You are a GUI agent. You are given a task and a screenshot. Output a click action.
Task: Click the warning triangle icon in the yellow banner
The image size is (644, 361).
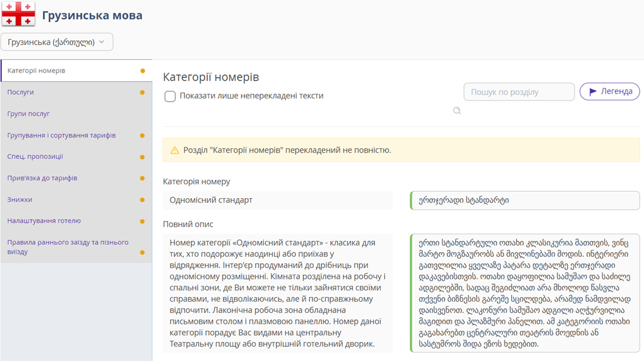pyautogui.click(x=174, y=150)
